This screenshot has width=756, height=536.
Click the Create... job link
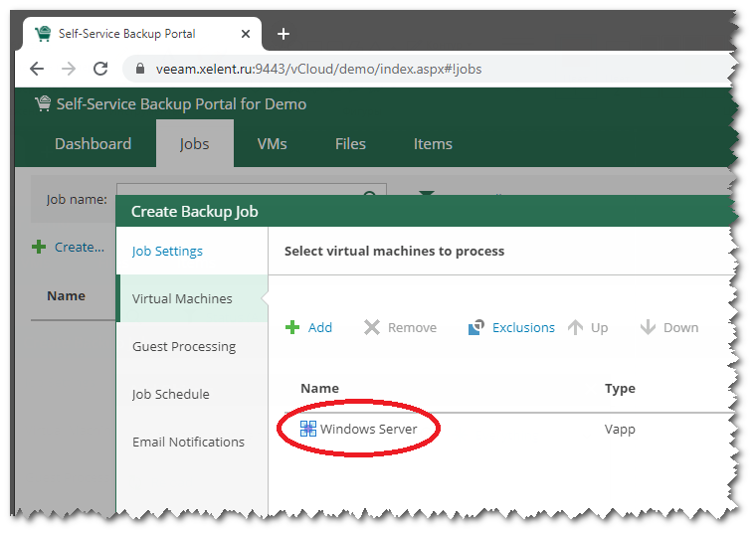(79, 247)
